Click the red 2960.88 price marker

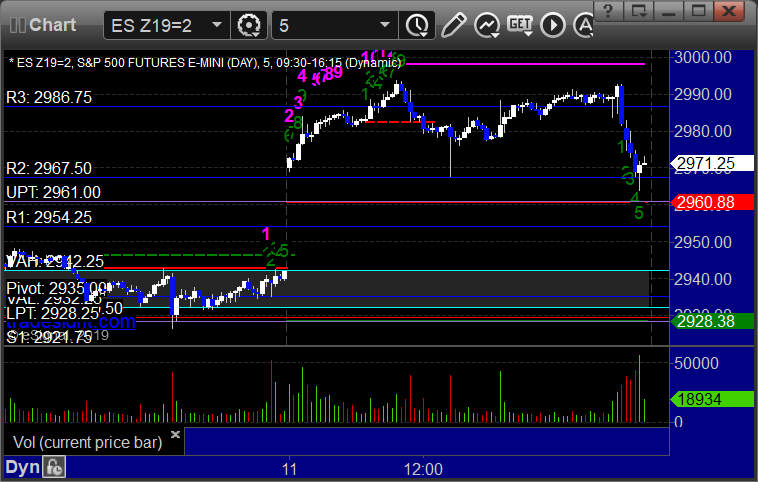[x=712, y=202]
